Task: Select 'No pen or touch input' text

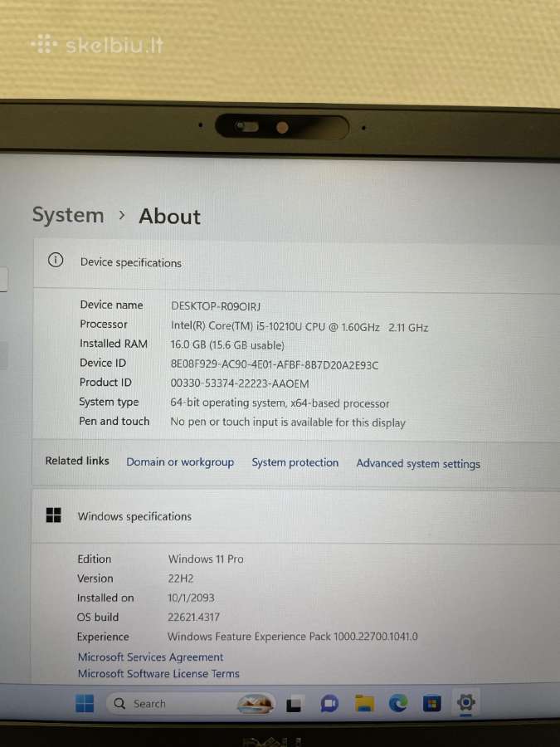Action: (x=288, y=422)
